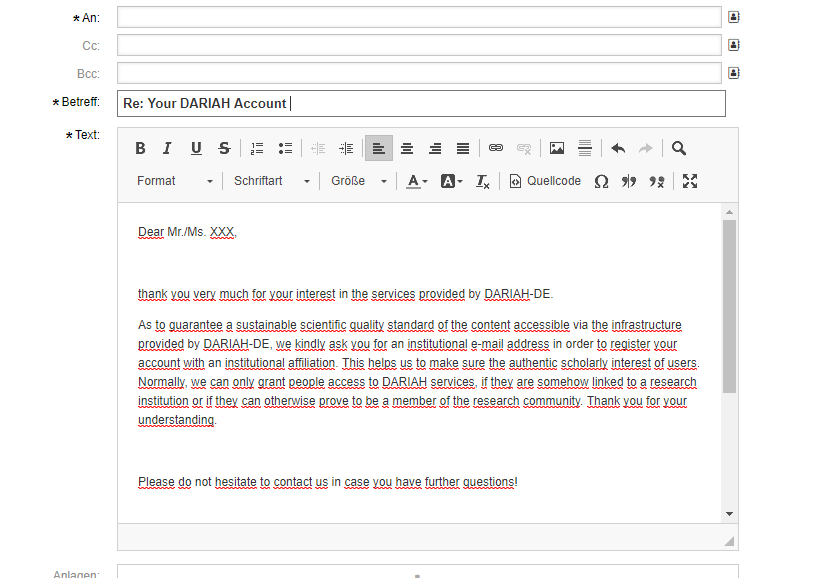Enable justified text alignment
Viewport: 833px width, 578px height.
[463, 148]
